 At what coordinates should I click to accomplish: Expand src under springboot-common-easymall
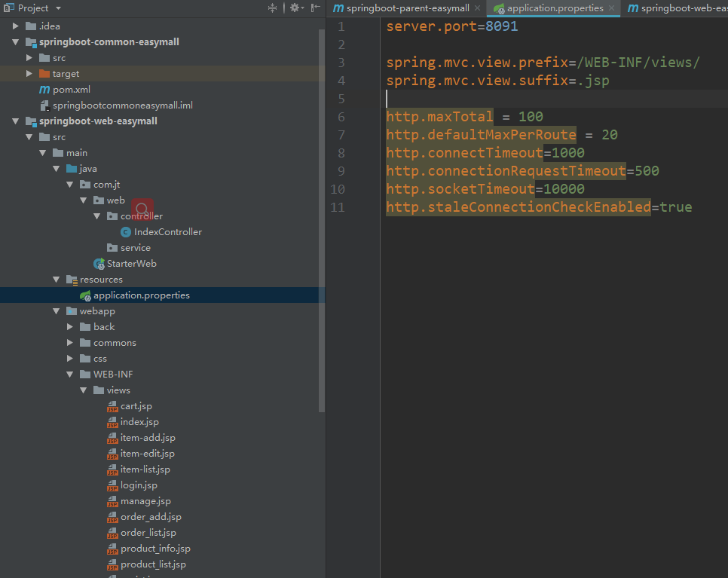click(29, 57)
